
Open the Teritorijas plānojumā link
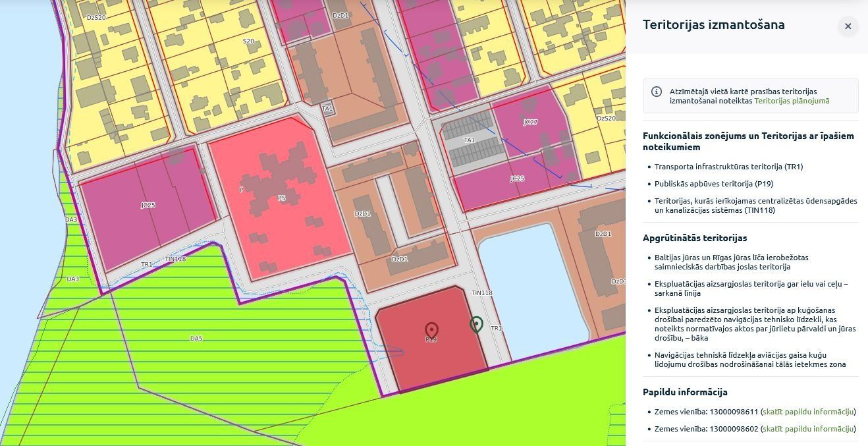pyautogui.click(x=792, y=101)
